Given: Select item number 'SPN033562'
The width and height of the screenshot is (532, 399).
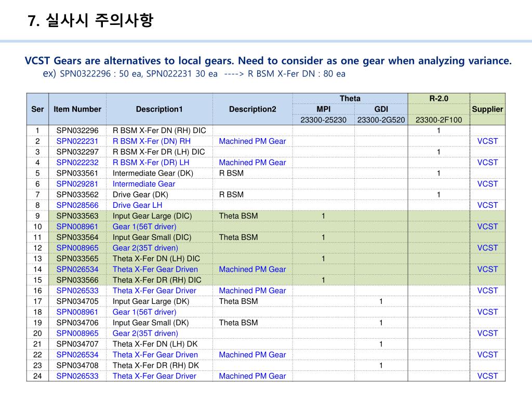Looking at the screenshot, I should pos(77,195).
